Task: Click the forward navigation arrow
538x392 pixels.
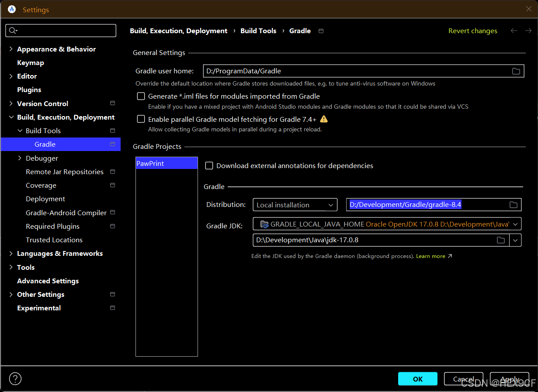Action: (528, 31)
